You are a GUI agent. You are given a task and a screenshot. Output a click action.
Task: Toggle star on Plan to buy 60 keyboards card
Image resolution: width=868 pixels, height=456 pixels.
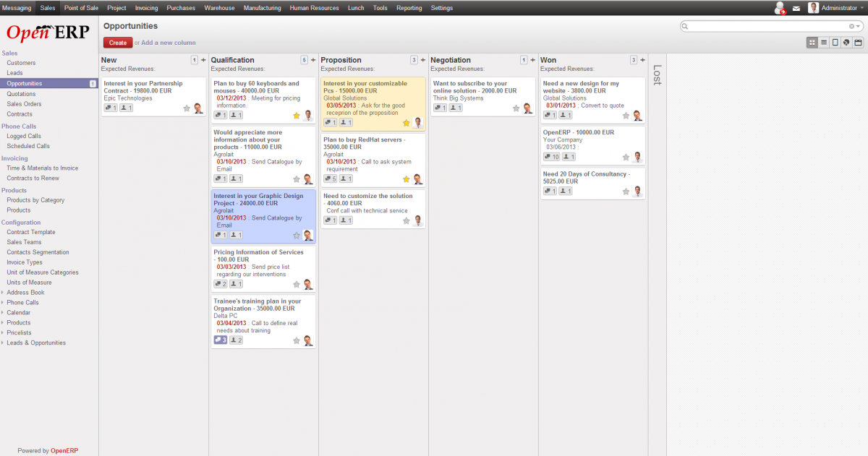click(x=297, y=116)
